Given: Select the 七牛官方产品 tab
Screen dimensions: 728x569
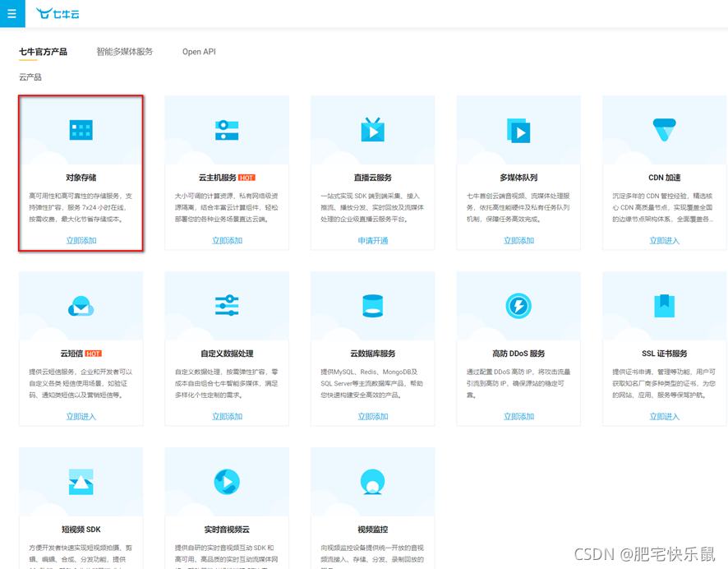Looking at the screenshot, I should [43, 52].
